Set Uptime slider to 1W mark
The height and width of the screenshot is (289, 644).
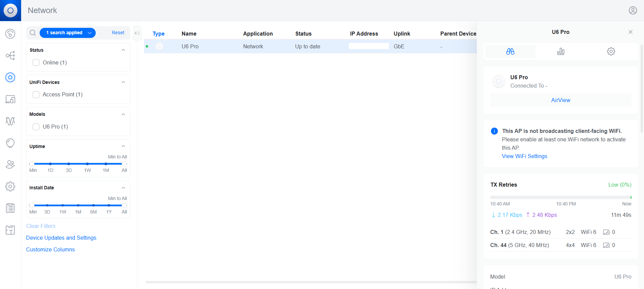click(87, 164)
